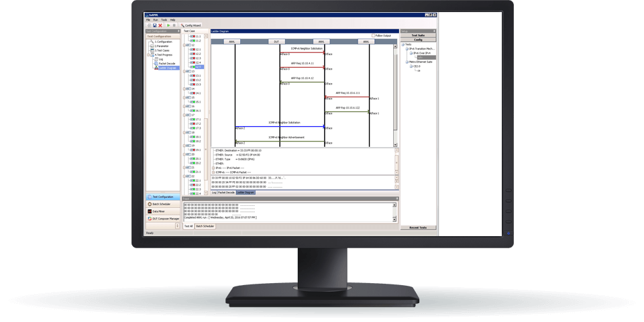
Task: Expand the IPv6 Packet decode node
Action: [213, 167]
